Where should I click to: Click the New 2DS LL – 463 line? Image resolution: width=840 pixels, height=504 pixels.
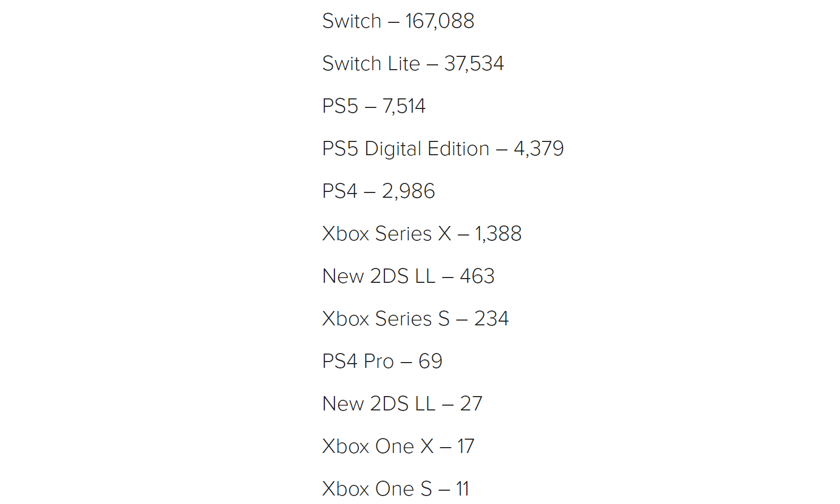click(408, 276)
